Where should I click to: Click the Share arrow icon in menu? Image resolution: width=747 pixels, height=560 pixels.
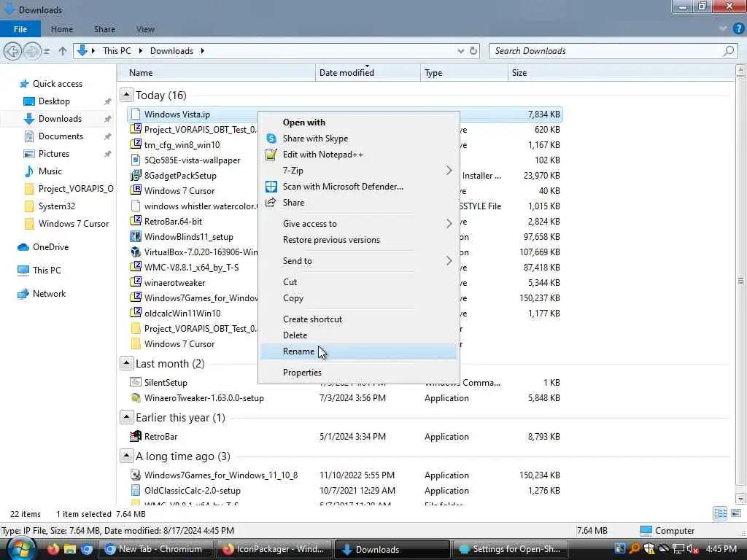(271, 203)
